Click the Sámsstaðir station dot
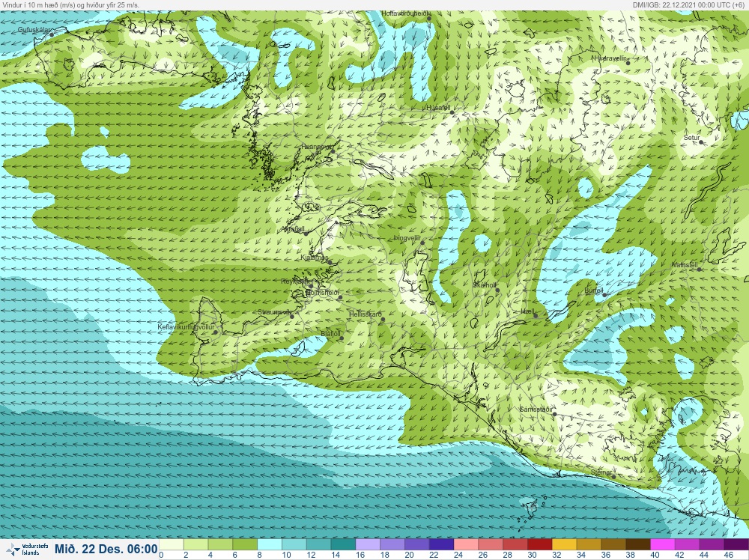 pos(554,414)
